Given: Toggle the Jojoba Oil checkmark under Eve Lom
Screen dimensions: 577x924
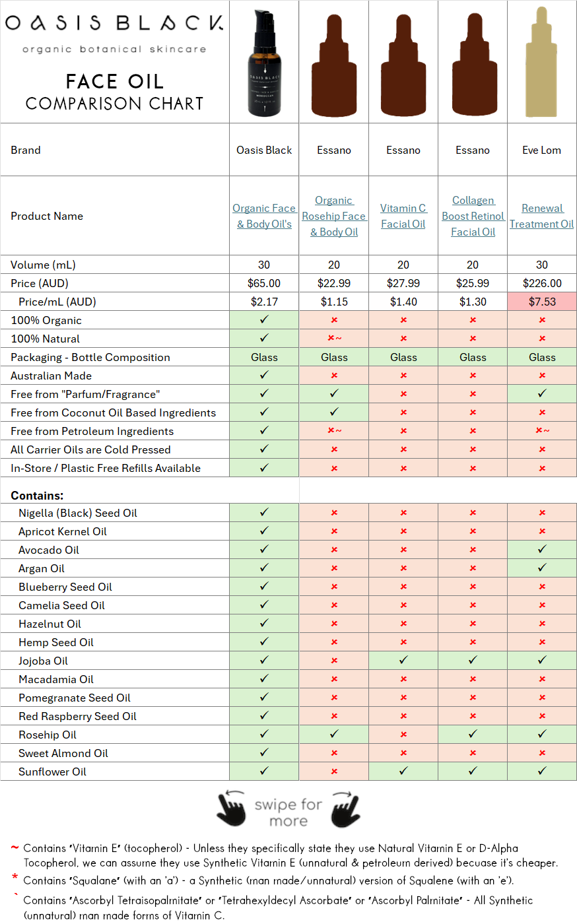Looking at the screenshot, I should click(541, 660).
